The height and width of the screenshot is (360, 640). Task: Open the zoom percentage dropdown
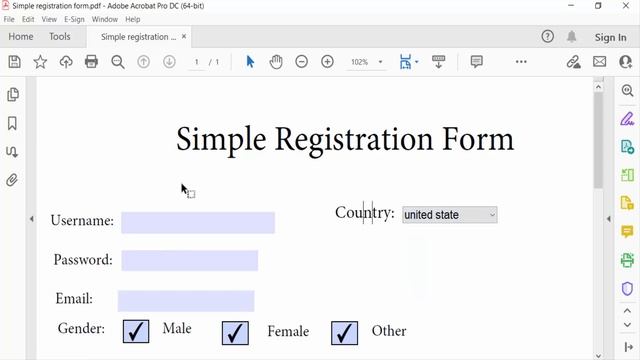coord(380,62)
